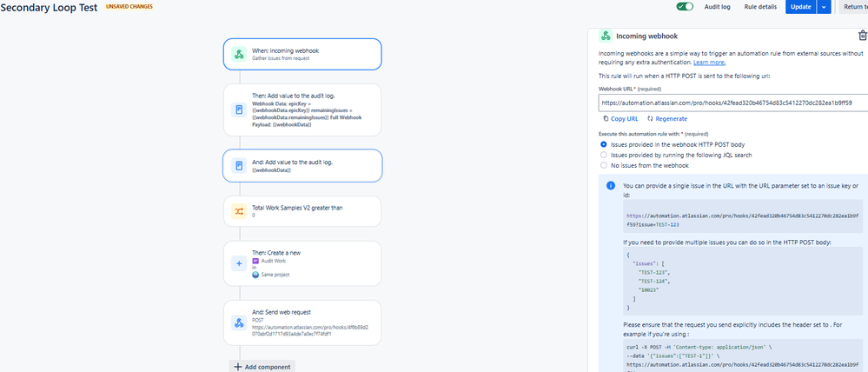This screenshot has width=868, height=372.
Task: Delete the component with the trash icon
Action: tap(862, 36)
